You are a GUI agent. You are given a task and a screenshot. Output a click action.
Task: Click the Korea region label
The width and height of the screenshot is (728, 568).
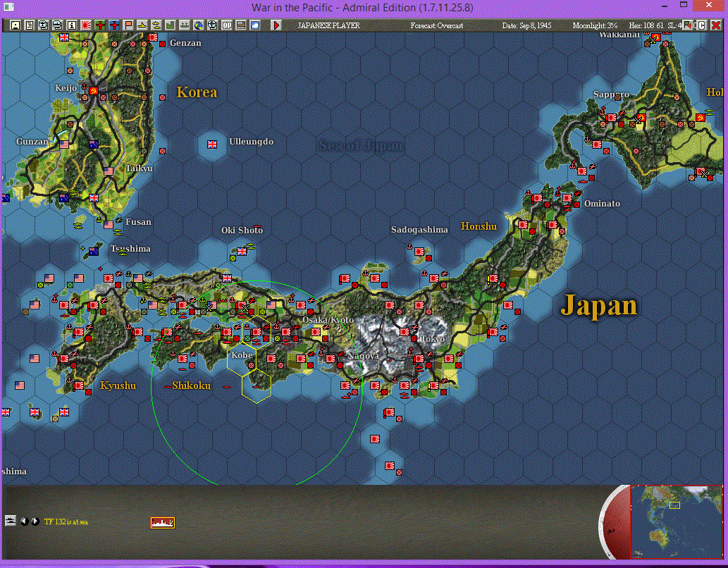click(197, 92)
